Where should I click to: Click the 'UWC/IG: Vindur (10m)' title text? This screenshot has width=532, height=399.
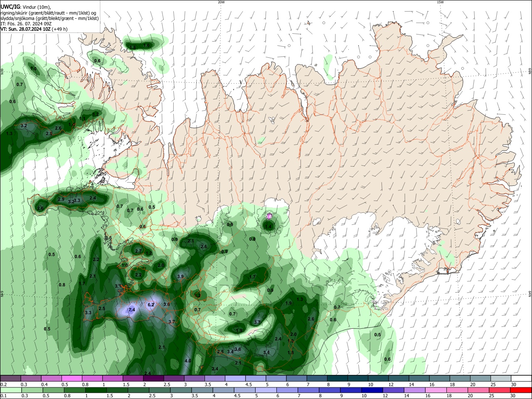click(26, 7)
